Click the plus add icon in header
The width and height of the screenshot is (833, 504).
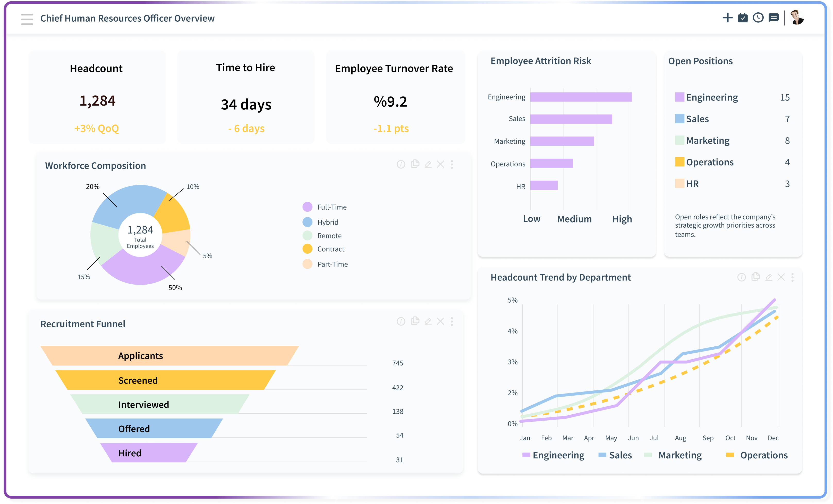click(727, 18)
